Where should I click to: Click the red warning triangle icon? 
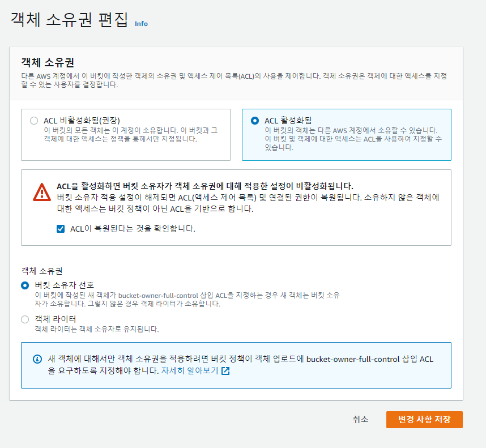[42, 193]
